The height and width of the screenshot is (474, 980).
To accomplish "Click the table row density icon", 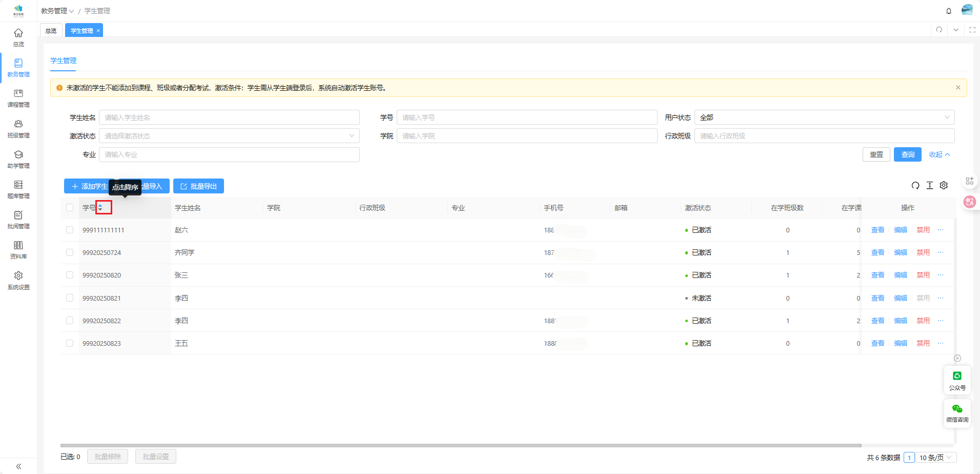I will [930, 186].
